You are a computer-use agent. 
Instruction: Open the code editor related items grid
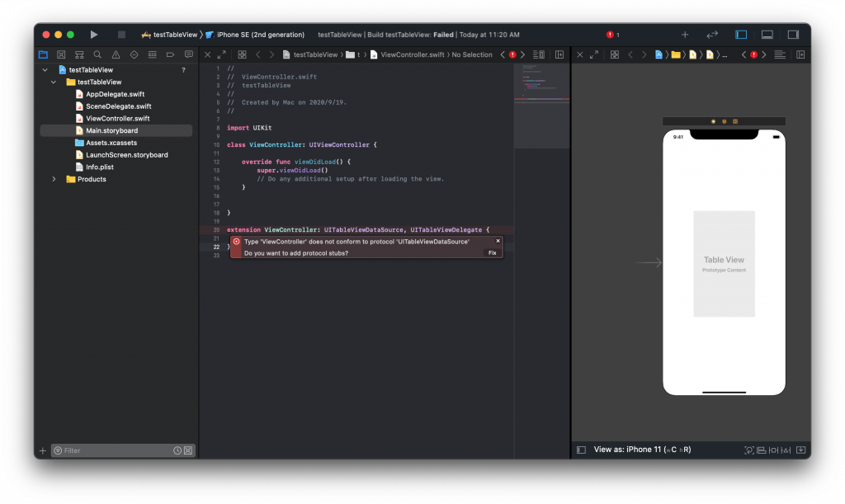pyautogui.click(x=242, y=54)
